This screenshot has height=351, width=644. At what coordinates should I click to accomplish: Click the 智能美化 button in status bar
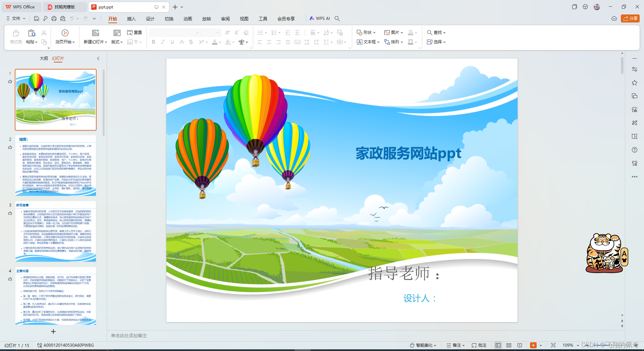(x=423, y=345)
